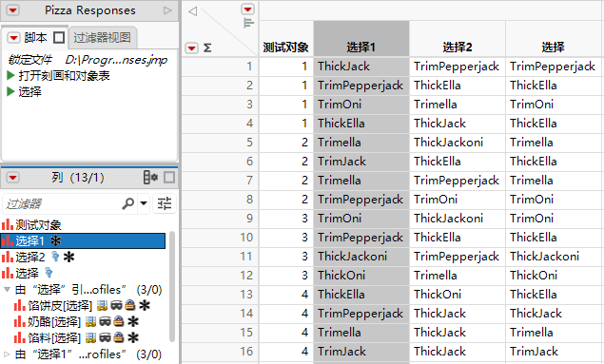Click the columns list vertical scrollbar
Image resolution: width=604 pixels, height=364 pixels.
(x=172, y=286)
